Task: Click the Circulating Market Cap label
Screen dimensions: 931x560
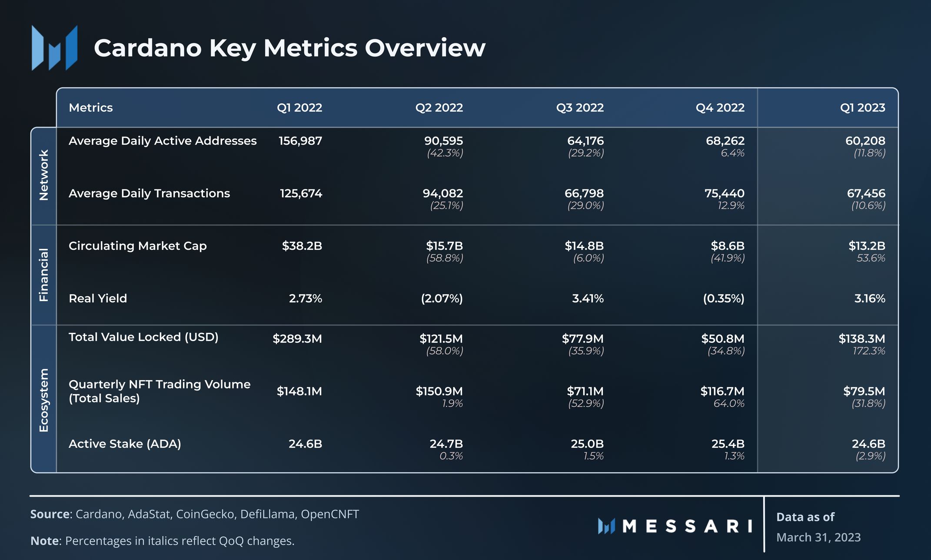Action: pyautogui.click(x=137, y=246)
